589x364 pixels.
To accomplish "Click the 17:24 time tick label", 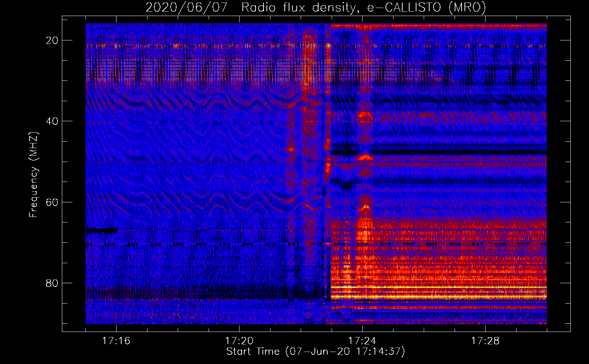I will point(362,341).
